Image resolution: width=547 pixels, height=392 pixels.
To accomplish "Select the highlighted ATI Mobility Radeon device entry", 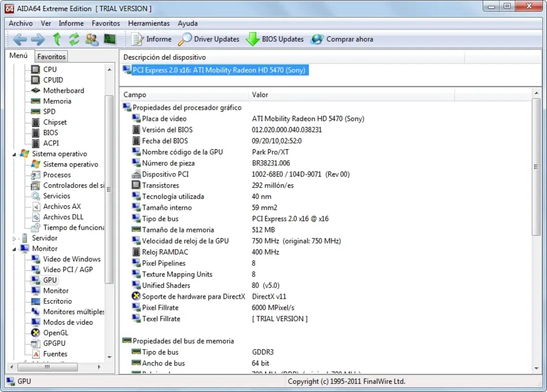I will pyautogui.click(x=220, y=70).
